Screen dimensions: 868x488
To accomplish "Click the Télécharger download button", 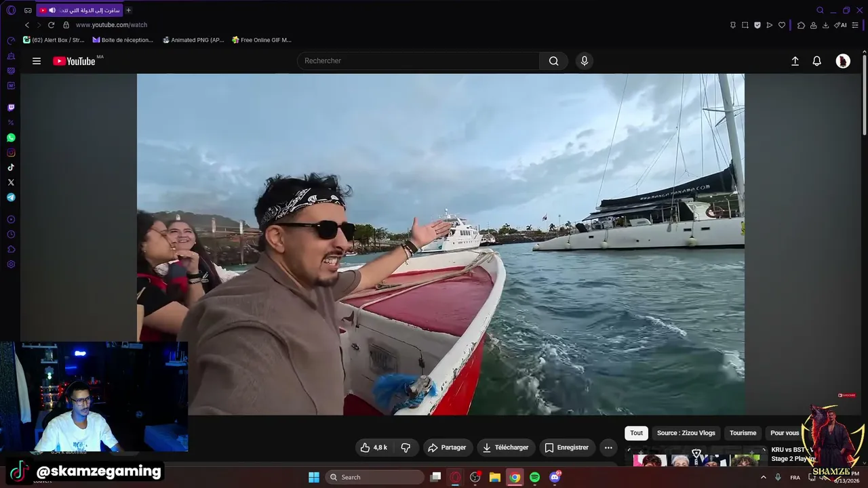I will click(505, 447).
